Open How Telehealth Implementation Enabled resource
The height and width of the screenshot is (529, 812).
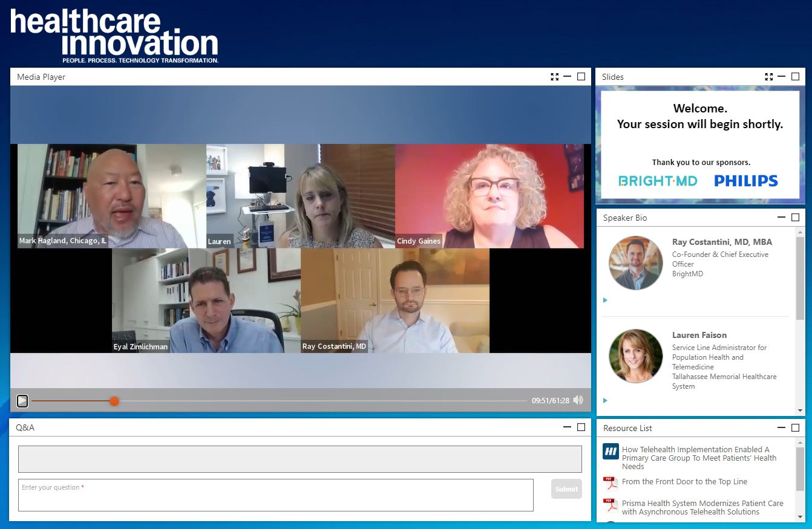click(699, 458)
